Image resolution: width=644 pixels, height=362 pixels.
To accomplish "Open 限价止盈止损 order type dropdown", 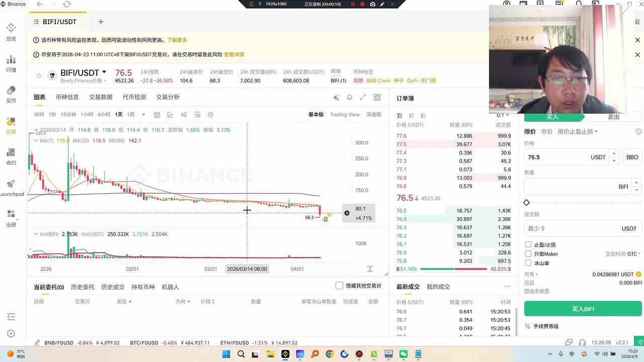I will (578, 132).
